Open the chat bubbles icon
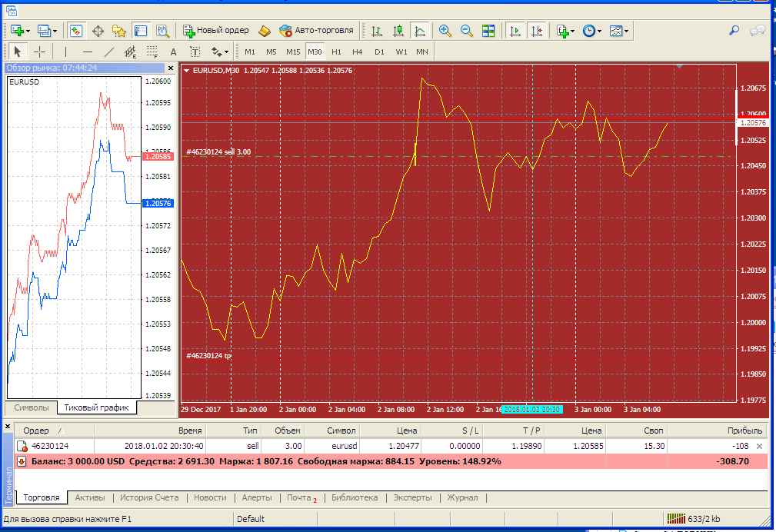 [758, 32]
